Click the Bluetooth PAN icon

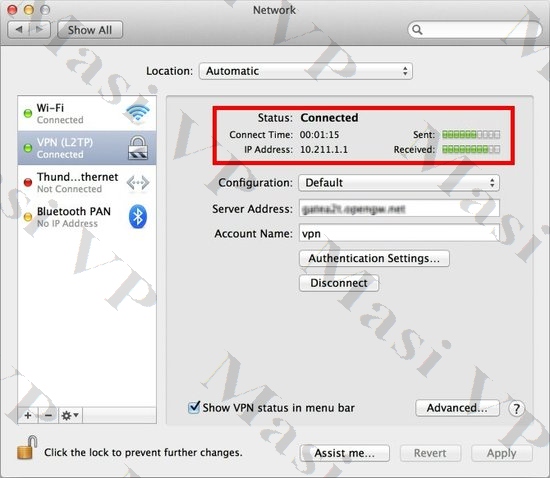(138, 216)
